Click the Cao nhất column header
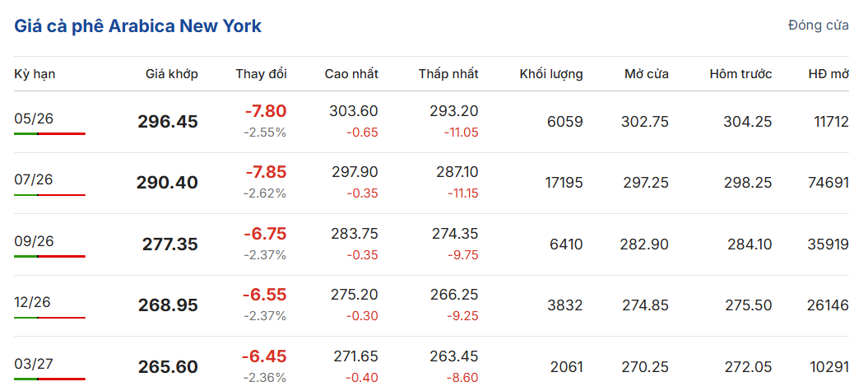The image size is (868, 391). click(x=351, y=74)
